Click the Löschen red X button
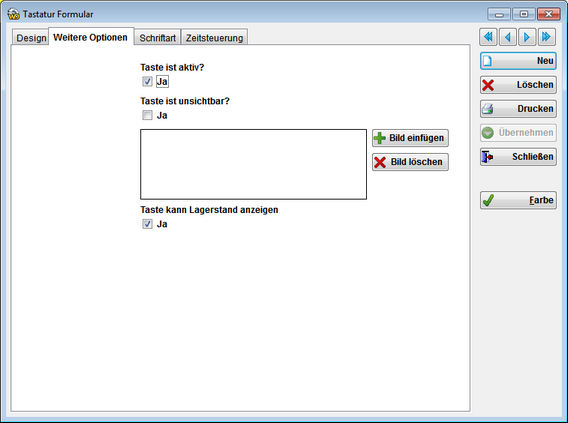The width and height of the screenshot is (568, 423). tap(518, 85)
